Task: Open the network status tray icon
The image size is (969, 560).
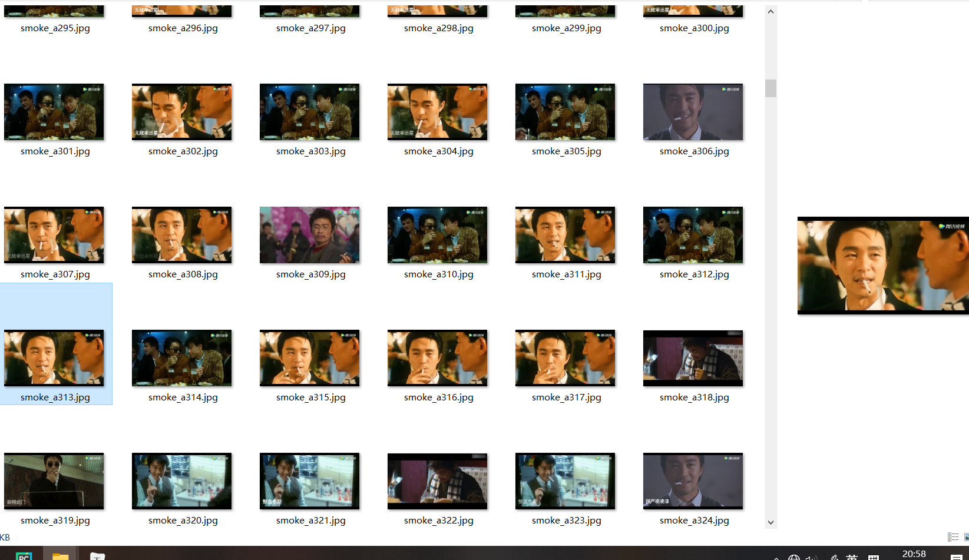Action: [x=794, y=557]
